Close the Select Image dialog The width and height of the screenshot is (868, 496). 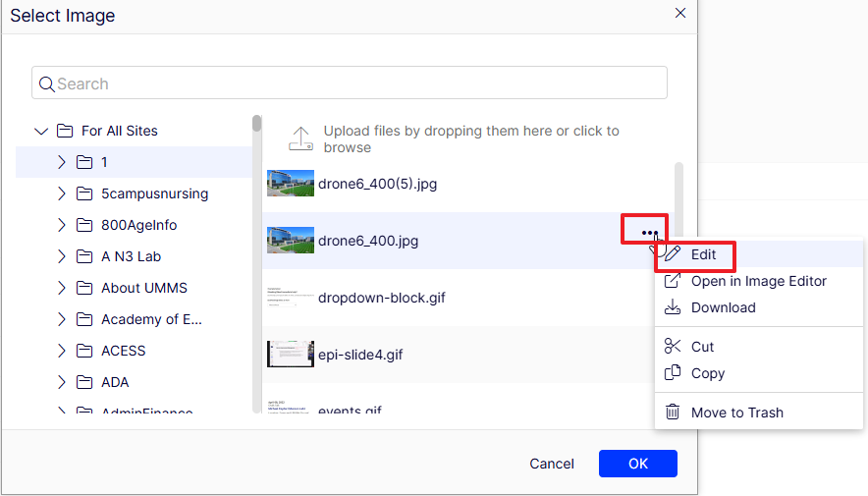[x=679, y=13]
